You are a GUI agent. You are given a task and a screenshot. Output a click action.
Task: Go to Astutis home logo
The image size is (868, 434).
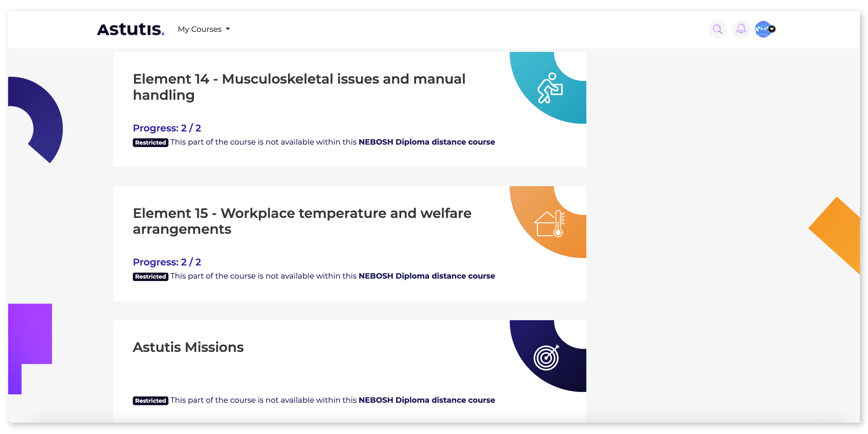pos(131,29)
